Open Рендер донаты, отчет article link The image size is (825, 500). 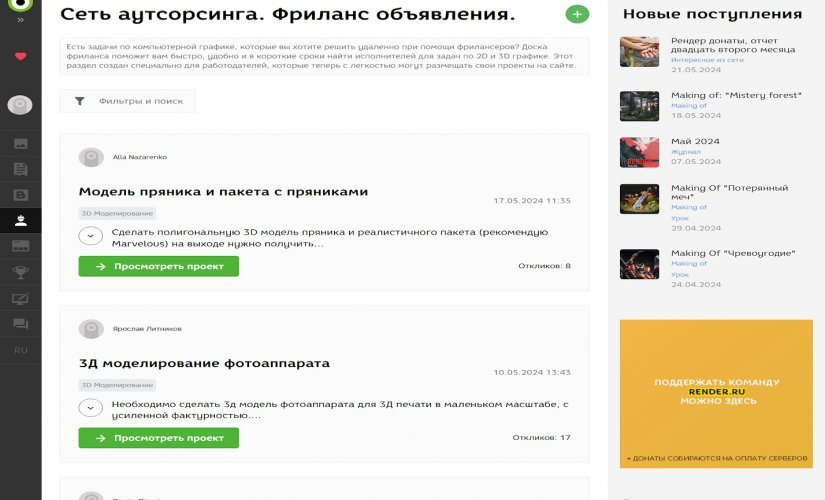733,45
